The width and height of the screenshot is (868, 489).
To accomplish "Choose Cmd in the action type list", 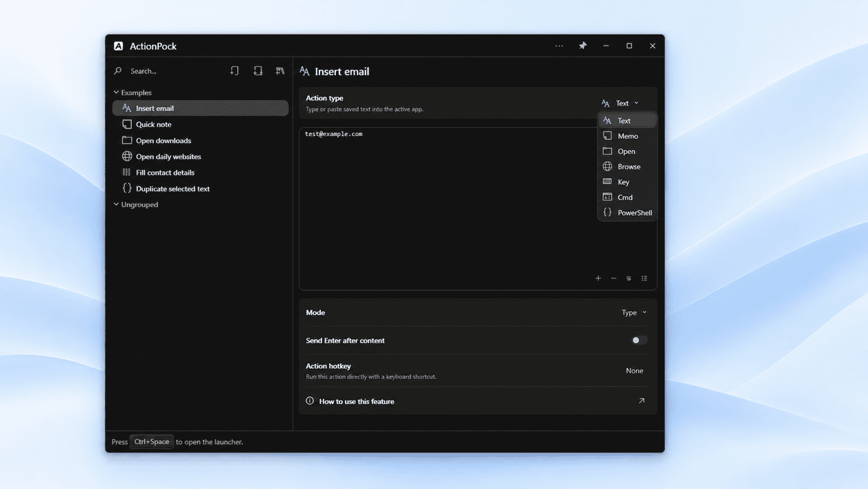I will [627, 198].
